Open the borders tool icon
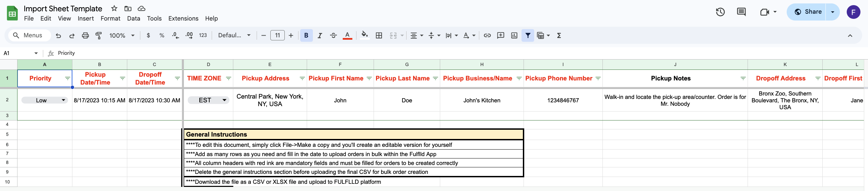868x191 pixels. (379, 36)
